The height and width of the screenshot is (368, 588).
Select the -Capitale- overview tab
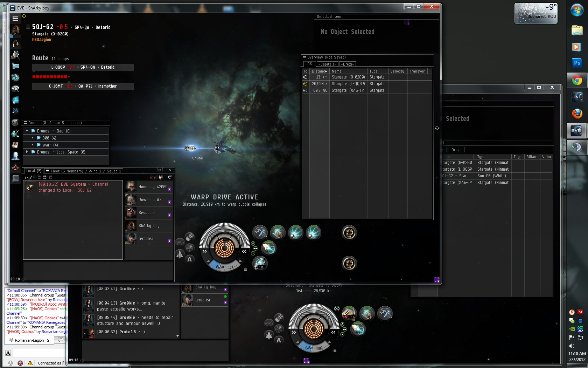[328, 64]
